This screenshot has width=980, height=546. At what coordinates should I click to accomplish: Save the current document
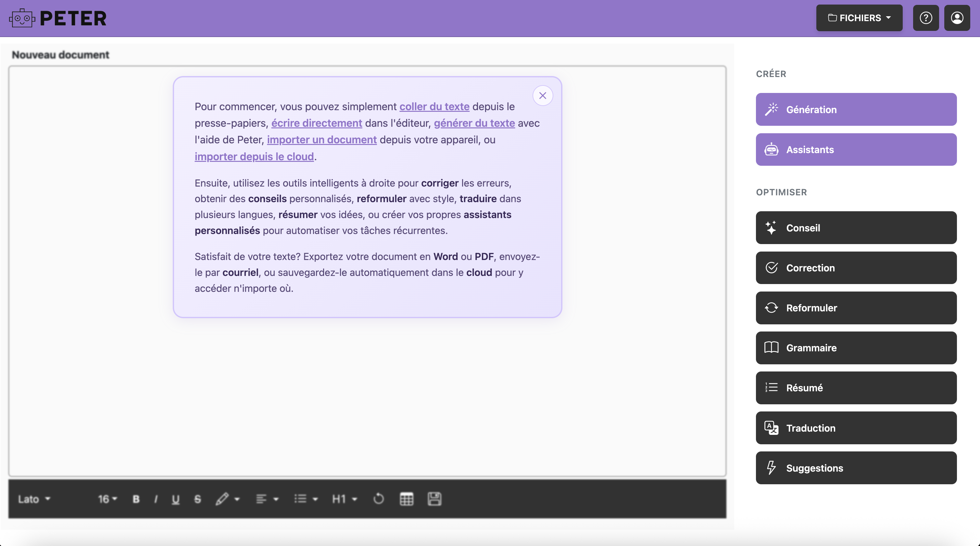[x=435, y=499]
